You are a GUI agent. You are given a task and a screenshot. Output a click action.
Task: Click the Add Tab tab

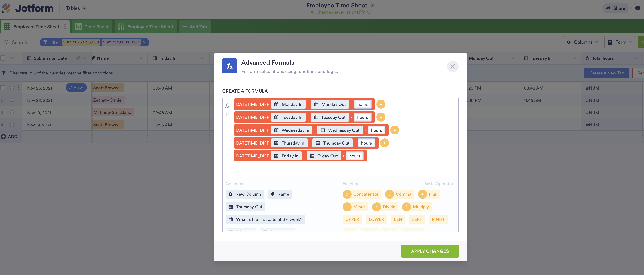(195, 27)
